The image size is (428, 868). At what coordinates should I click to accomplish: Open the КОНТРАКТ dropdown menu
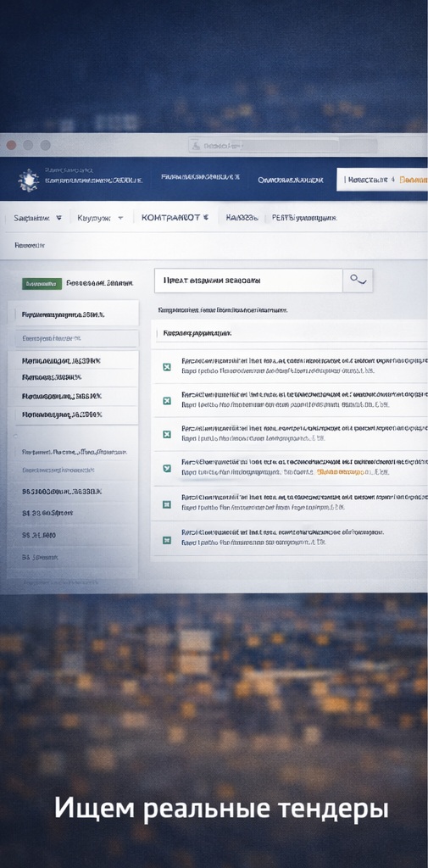[175, 218]
